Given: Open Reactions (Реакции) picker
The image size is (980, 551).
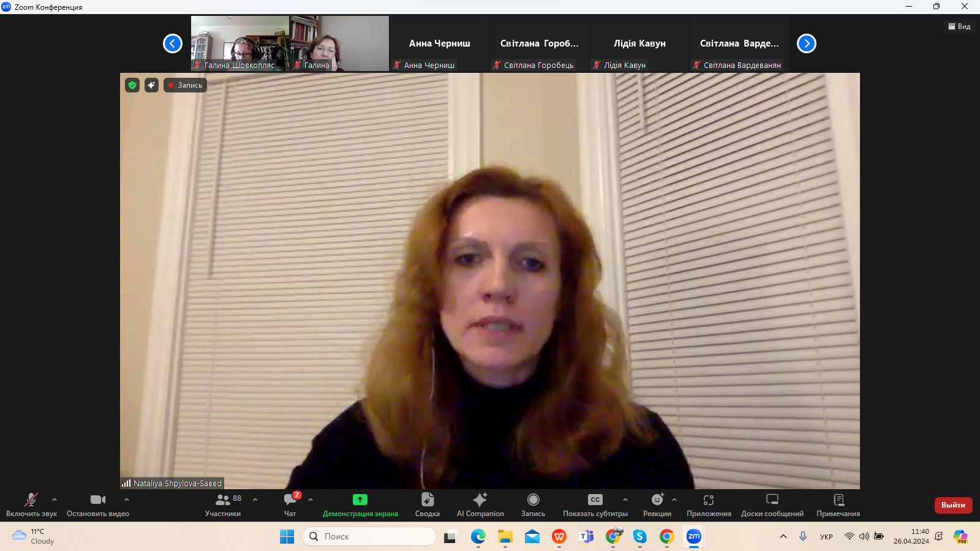Looking at the screenshot, I should pos(657,504).
